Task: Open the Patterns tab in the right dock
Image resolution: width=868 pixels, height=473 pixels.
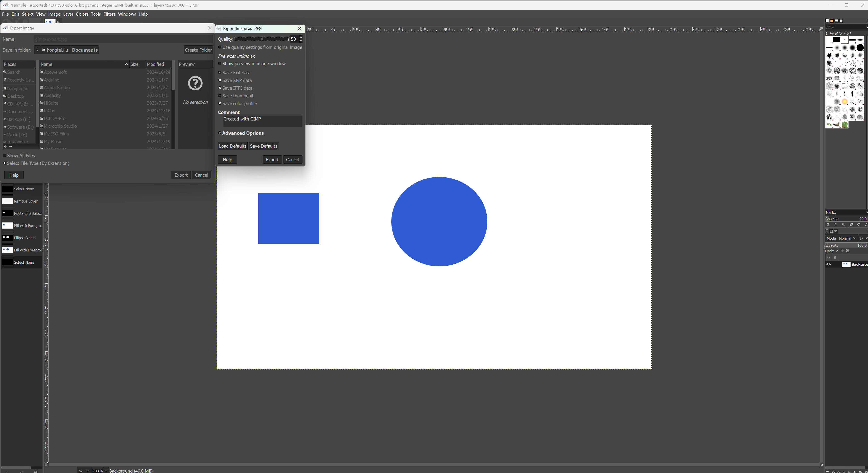Action: click(832, 21)
